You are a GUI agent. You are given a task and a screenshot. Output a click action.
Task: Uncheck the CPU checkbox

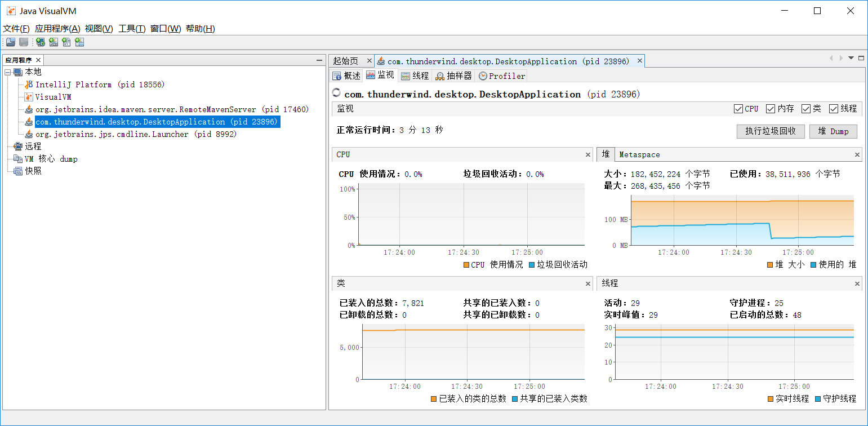point(738,109)
